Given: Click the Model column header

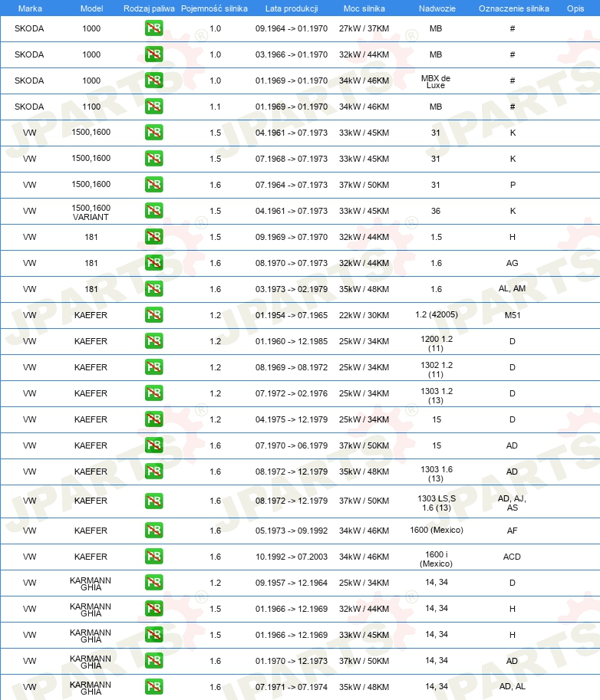Looking at the screenshot, I should point(91,8).
